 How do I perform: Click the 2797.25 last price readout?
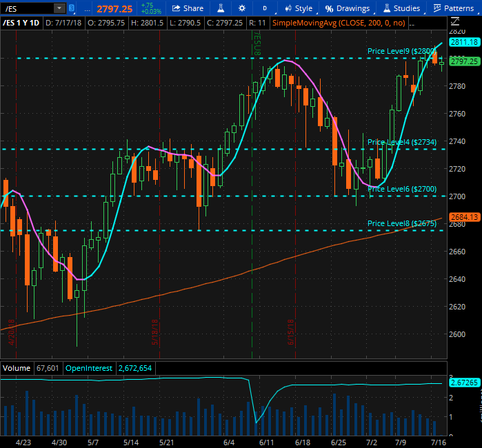114,9
